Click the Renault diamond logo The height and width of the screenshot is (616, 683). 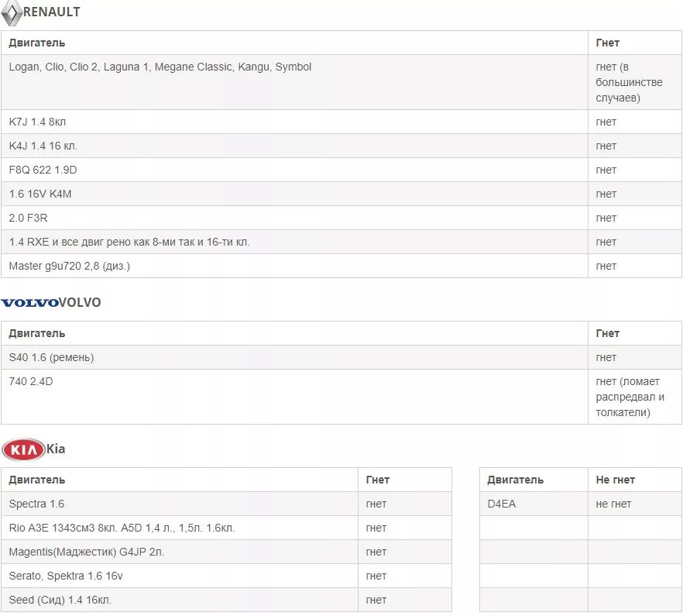12,12
